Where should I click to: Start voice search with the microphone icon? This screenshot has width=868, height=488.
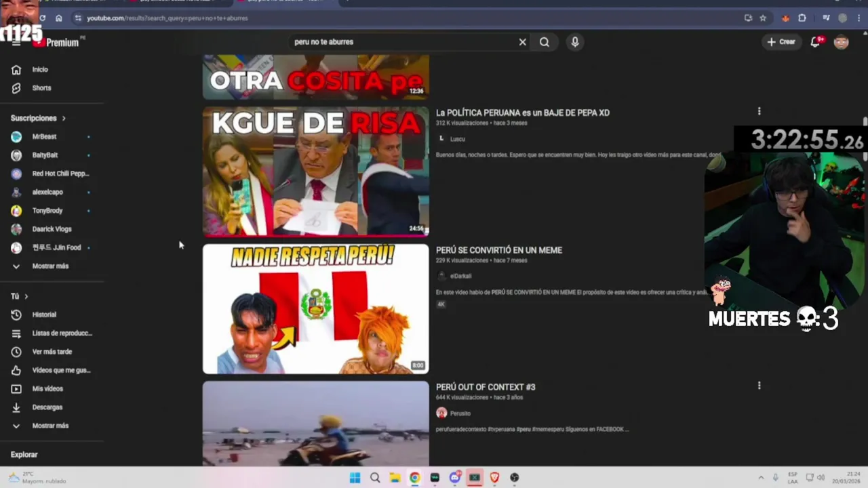(x=575, y=42)
